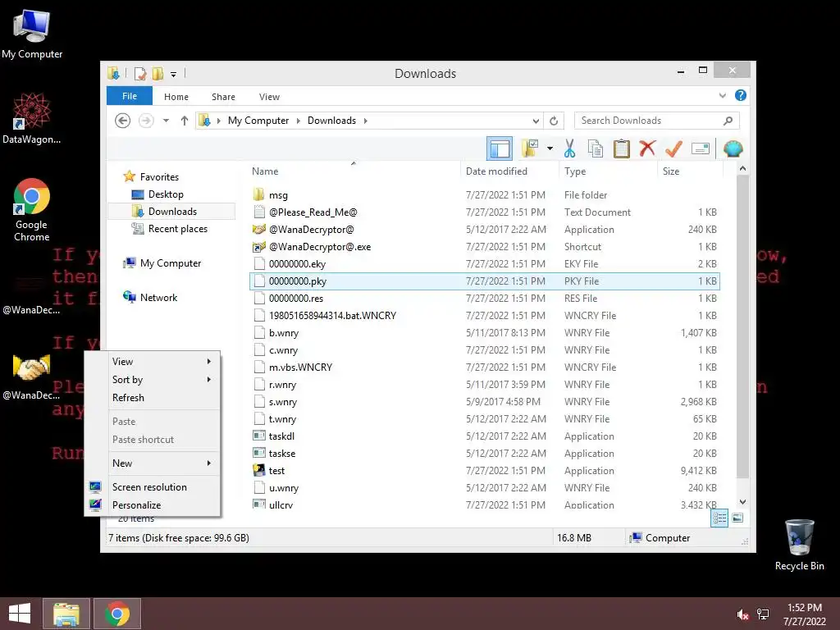Click the quick access New Folder icon
The height and width of the screenshot is (630, 840).
[x=157, y=73]
